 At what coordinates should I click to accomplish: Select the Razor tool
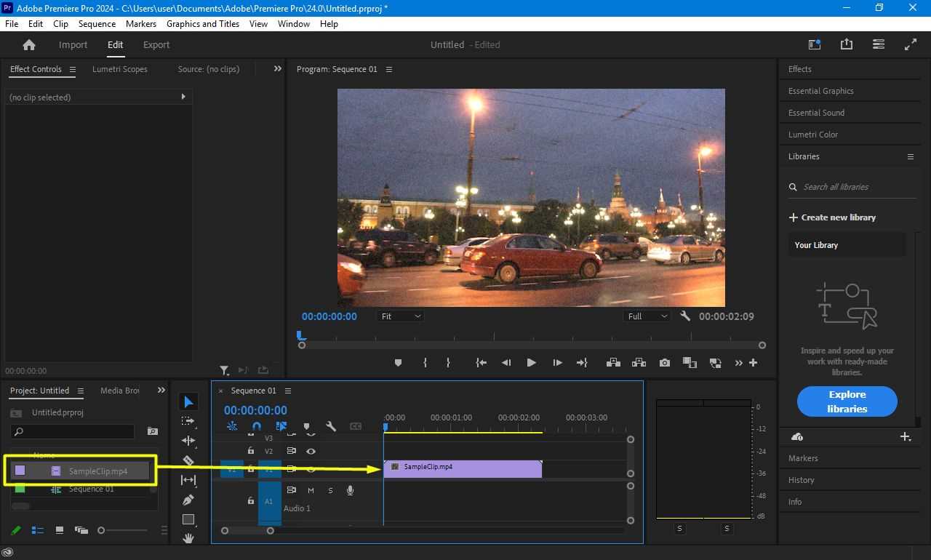[188, 460]
